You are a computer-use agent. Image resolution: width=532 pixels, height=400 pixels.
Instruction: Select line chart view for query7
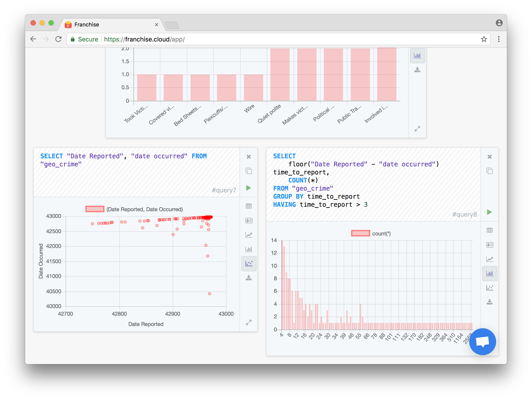249,235
